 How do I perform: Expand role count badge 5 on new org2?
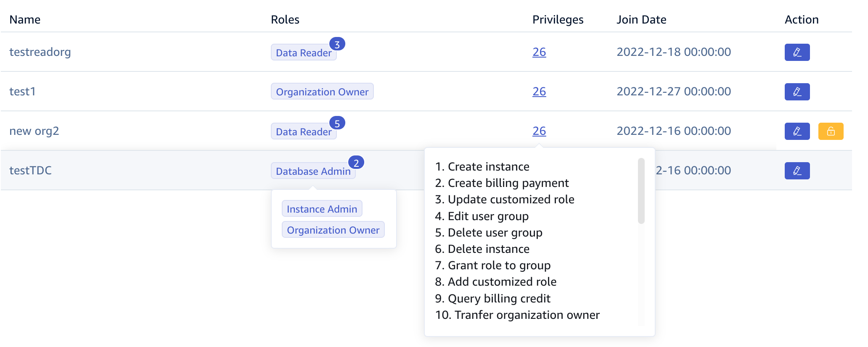point(337,123)
